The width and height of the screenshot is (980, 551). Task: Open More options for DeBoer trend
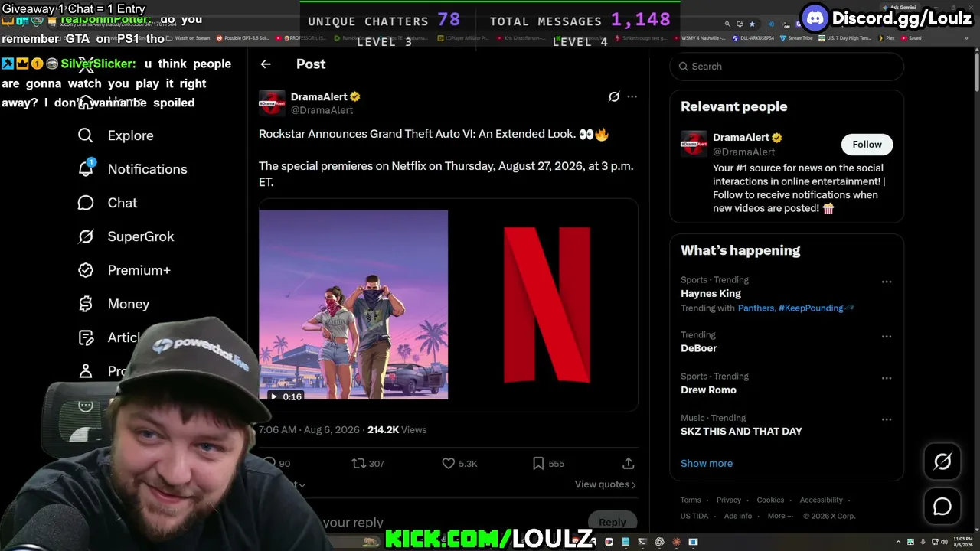click(887, 337)
